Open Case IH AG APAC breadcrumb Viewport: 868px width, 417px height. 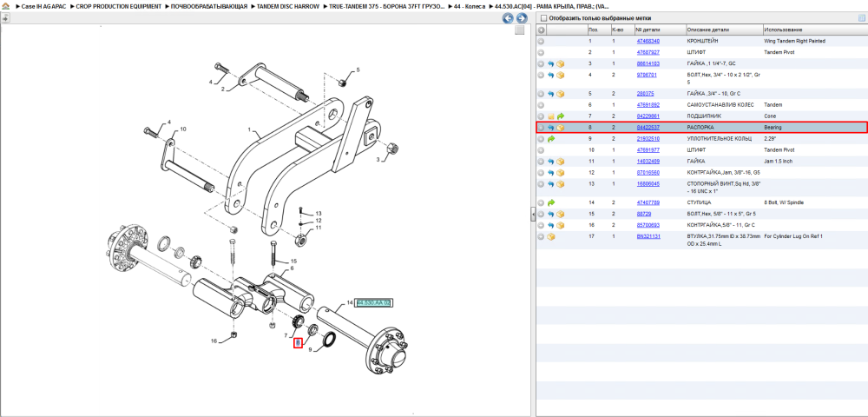(43, 6)
